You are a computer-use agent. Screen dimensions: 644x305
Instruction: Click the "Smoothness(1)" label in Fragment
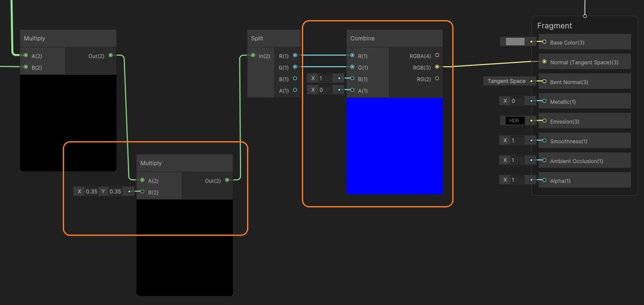point(569,141)
